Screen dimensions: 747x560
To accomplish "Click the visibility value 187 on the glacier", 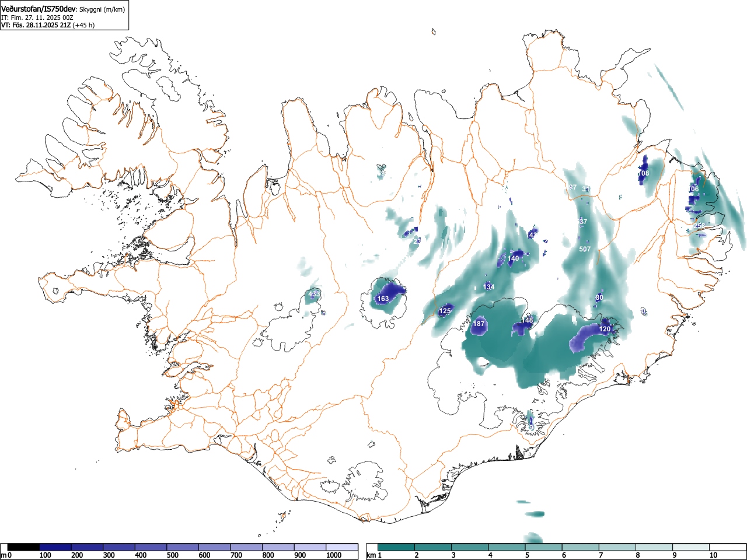I will coord(479,324).
